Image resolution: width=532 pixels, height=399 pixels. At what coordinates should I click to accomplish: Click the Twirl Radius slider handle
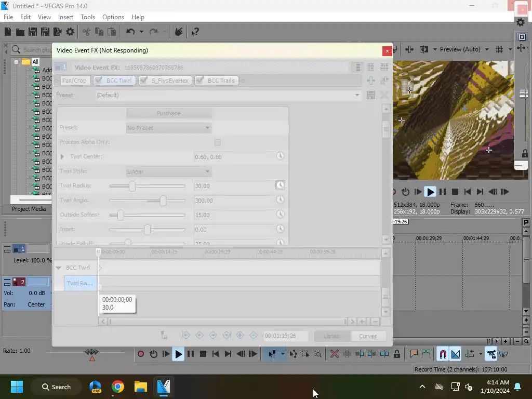click(x=132, y=186)
